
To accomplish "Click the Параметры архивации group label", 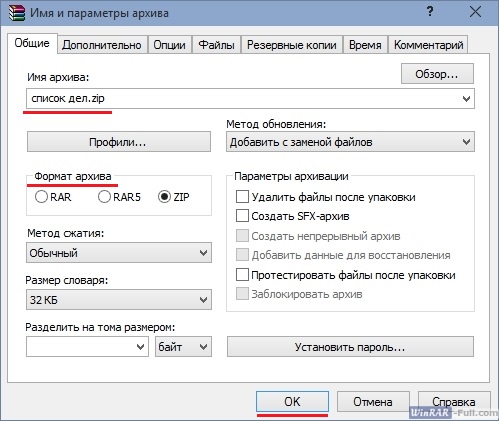I will (291, 176).
